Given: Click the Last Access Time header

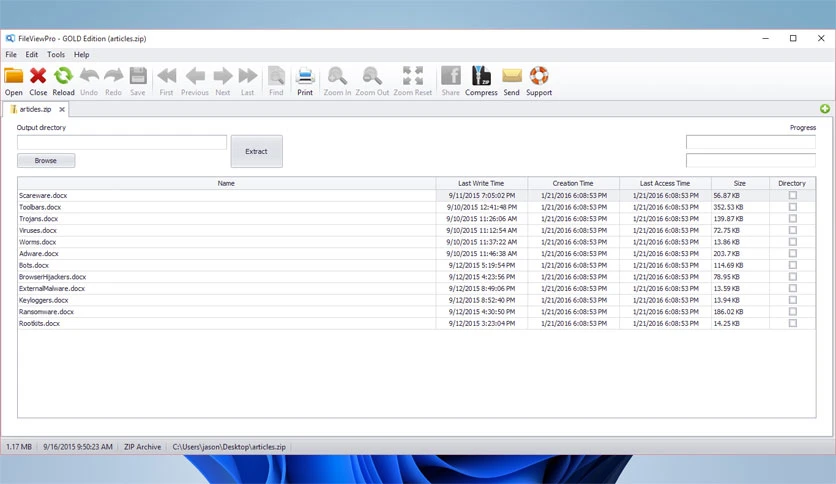Looking at the screenshot, I should click(x=665, y=183).
